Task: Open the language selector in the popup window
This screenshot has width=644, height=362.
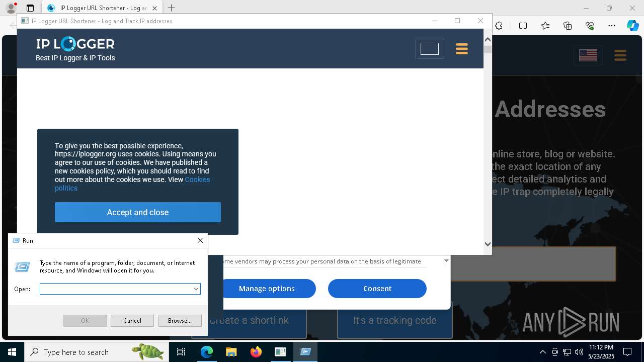Action: pos(430,49)
